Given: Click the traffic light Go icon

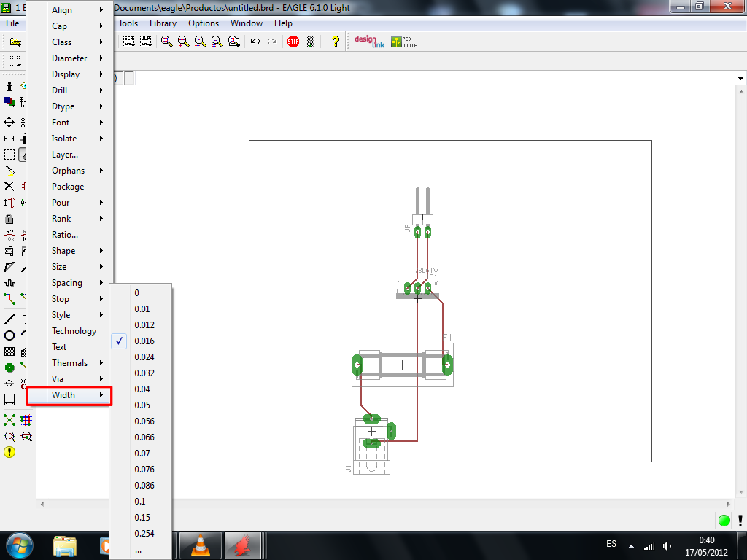Looking at the screenshot, I should [x=310, y=42].
